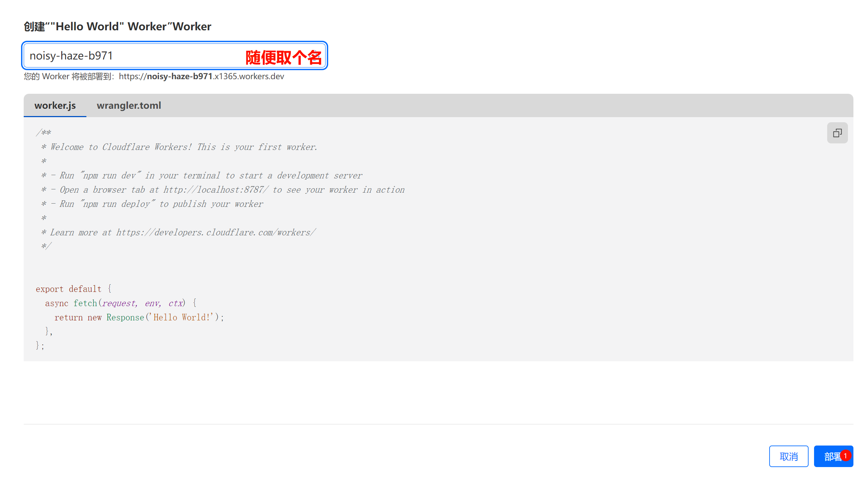Select the 'Learn more at' comment line

click(x=178, y=232)
